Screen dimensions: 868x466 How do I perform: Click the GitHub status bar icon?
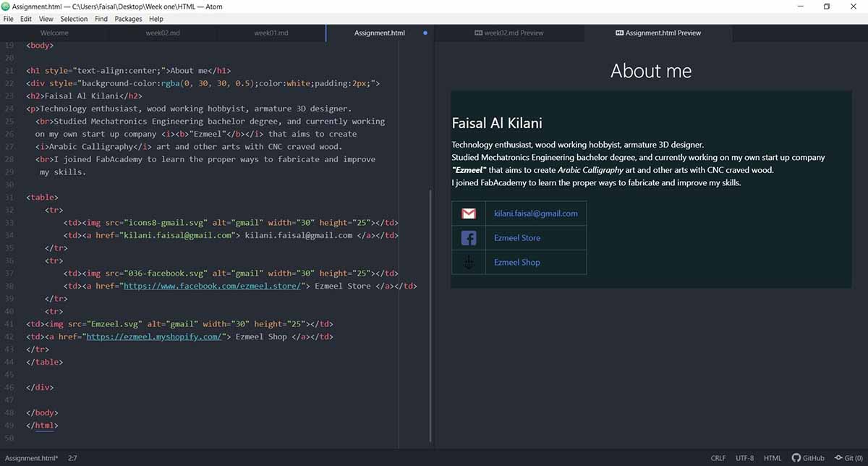coord(808,458)
